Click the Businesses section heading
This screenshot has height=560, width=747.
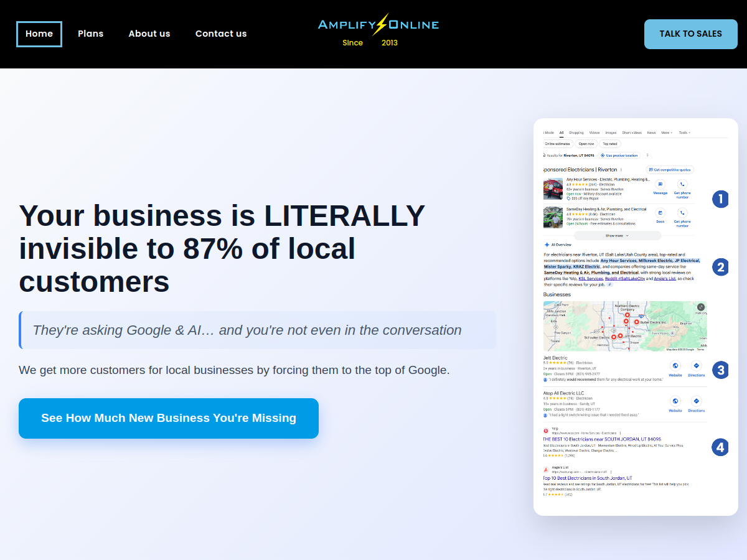coord(557,295)
